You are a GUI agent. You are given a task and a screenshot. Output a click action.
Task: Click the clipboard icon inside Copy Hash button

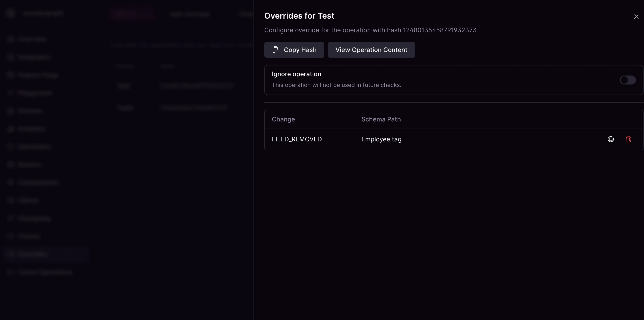[x=275, y=50]
